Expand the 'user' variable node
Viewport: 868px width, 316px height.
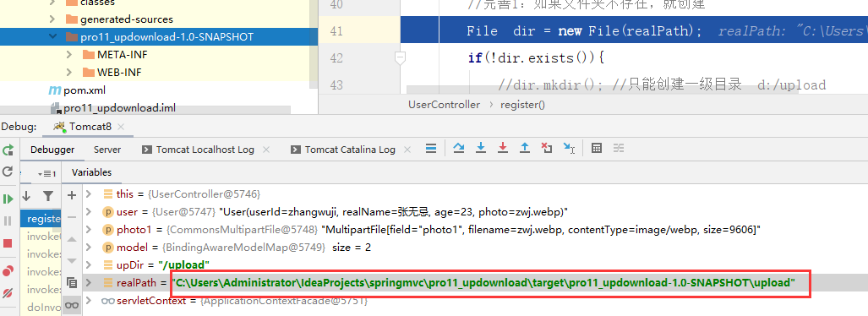tap(89, 212)
